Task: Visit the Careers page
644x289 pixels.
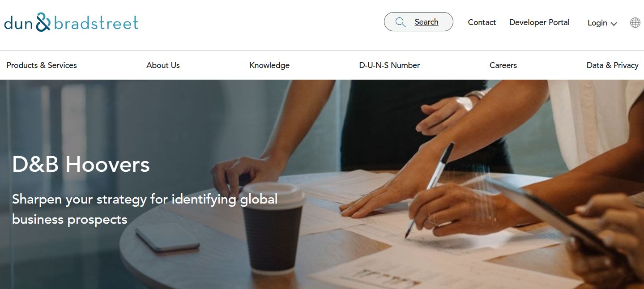Action: pos(503,65)
